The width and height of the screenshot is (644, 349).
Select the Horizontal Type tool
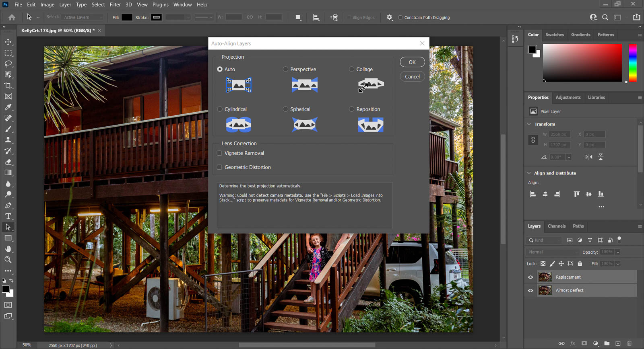(x=8, y=216)
